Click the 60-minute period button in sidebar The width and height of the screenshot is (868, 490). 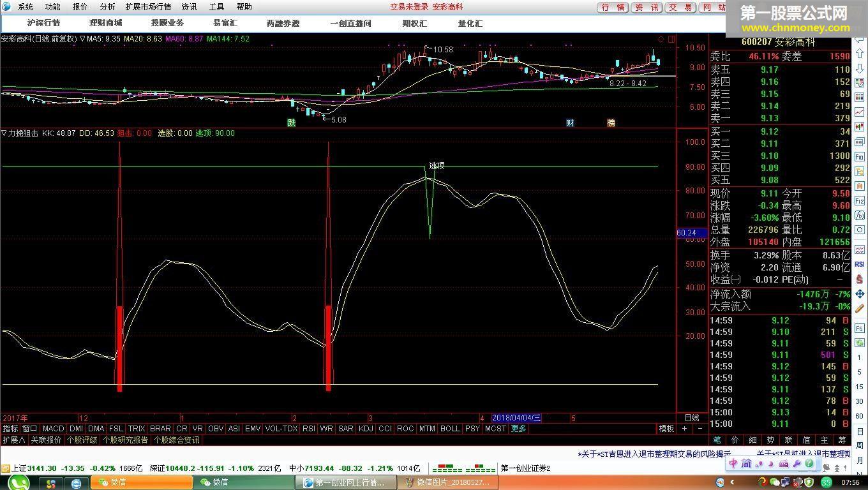point(859,415)
